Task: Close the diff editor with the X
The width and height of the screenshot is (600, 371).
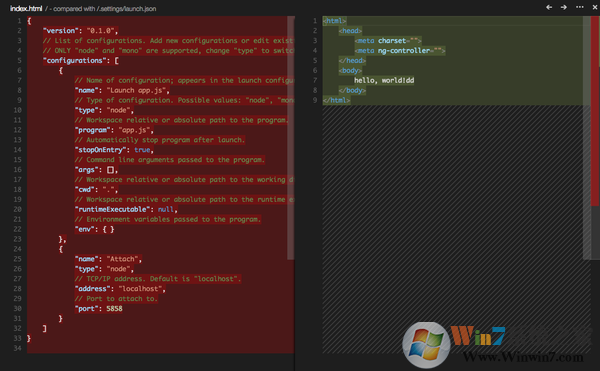Action: [595, 7]
